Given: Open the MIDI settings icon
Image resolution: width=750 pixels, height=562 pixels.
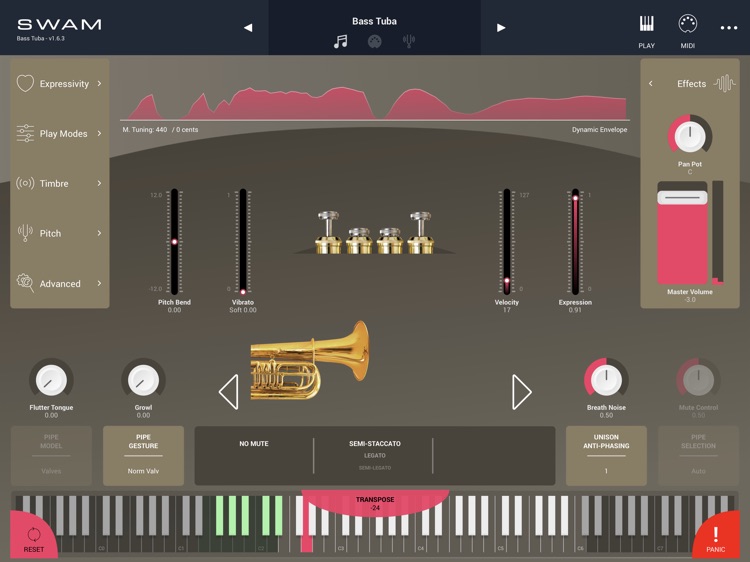Looking at the screenshot, I should (687, 24).
